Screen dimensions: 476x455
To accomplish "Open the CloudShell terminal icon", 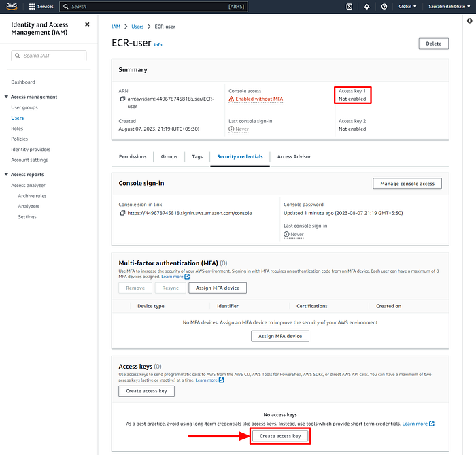I will click(350, 6).
